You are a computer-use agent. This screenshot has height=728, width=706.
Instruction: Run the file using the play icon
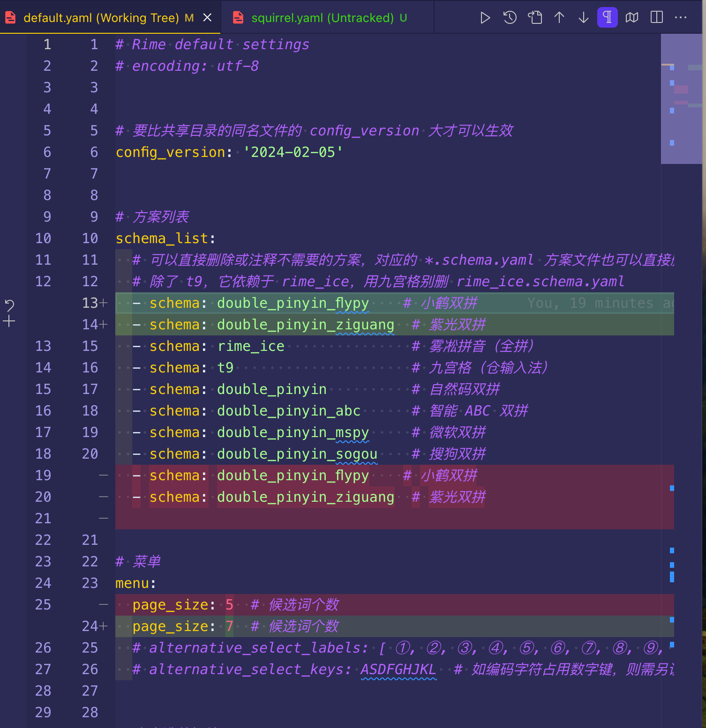pyautogui.click(x=485, y=18)
